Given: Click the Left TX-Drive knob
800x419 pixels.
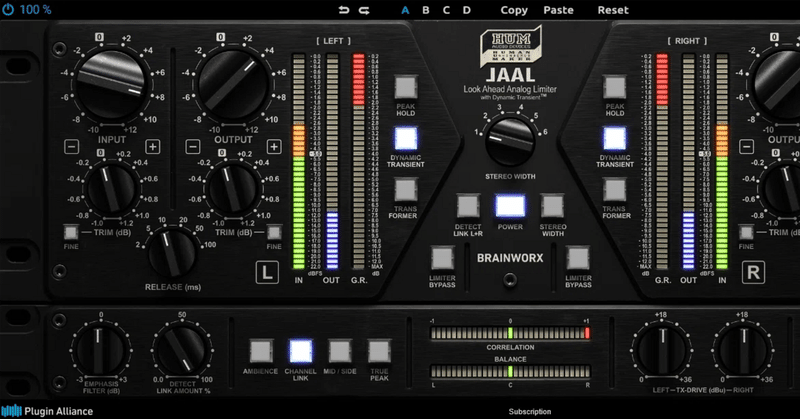Looking at the screenshot, I should coord(662,350).
